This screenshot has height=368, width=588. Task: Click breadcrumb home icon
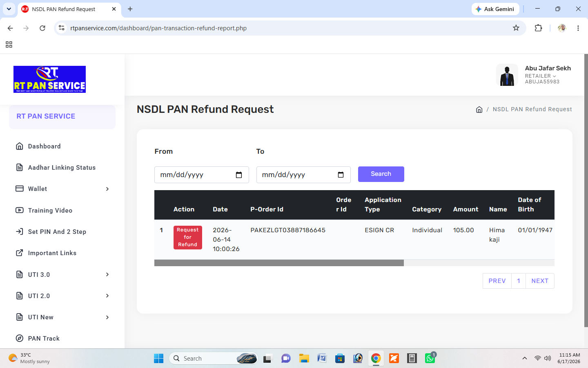tap(479, 109)
